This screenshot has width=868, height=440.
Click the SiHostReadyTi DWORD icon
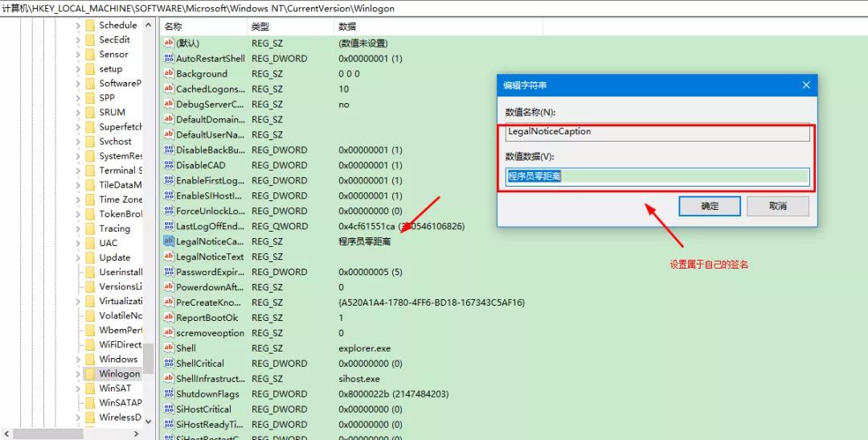169,424
